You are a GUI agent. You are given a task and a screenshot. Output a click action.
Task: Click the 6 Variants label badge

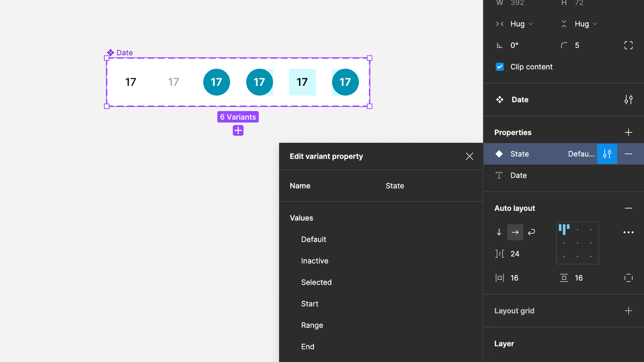[x=238, y=117]
